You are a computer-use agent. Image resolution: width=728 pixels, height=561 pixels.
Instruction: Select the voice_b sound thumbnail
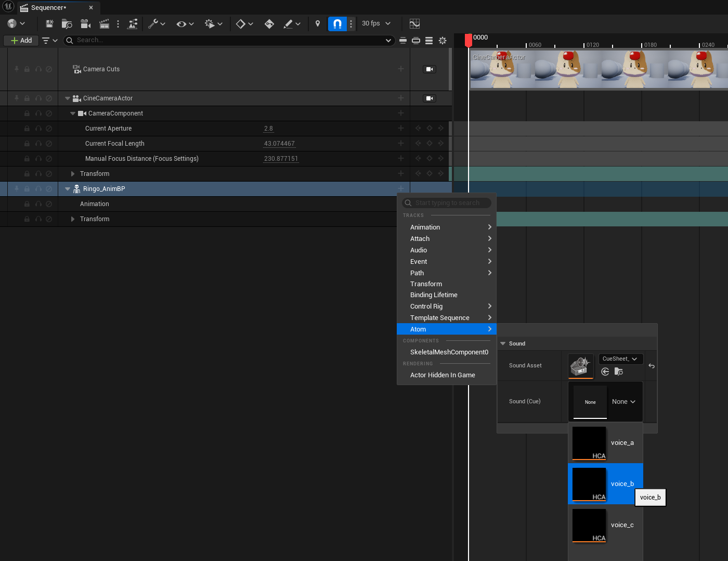(589, 483)
